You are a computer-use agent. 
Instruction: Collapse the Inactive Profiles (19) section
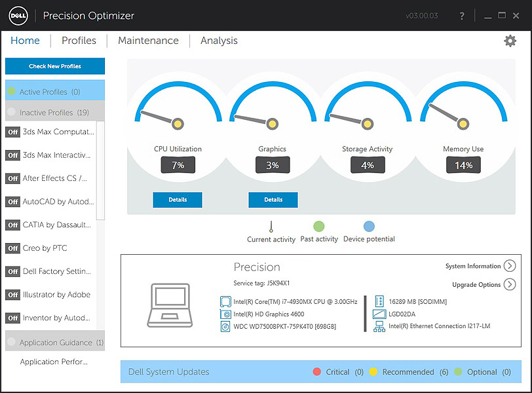pyautogui.click(x=55, y=111)
